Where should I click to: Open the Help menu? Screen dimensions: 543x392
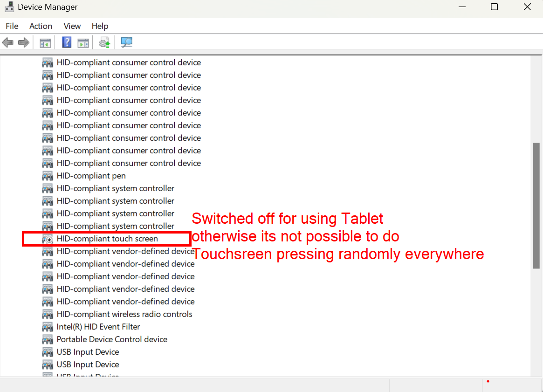pos(100,26)
